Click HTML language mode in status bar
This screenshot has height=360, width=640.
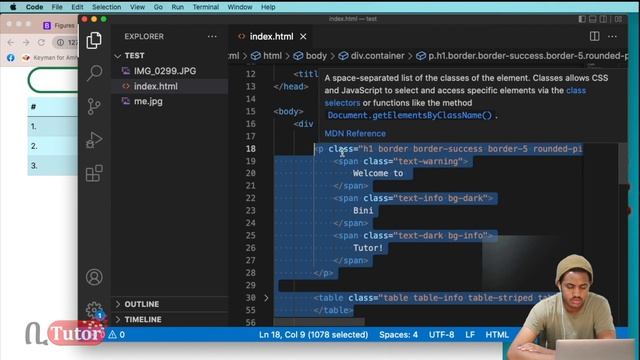pos(497,335)
